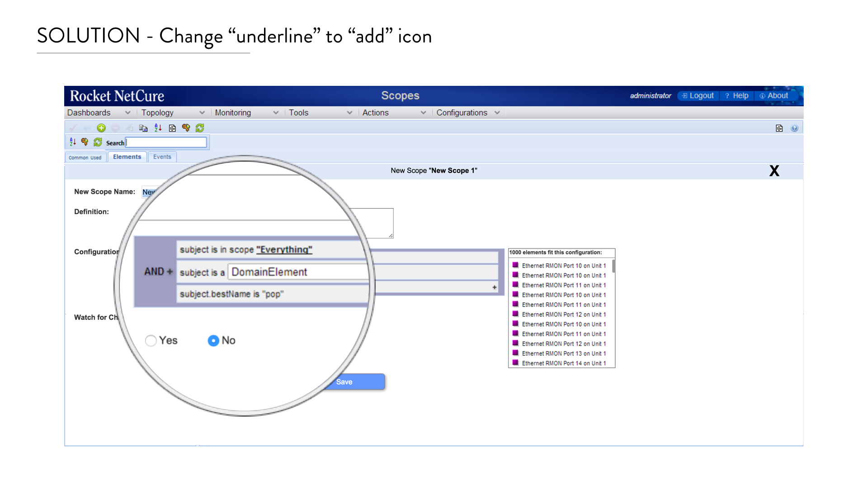Click the elements list scrollbar
The image size is (868, 488).
613,266
